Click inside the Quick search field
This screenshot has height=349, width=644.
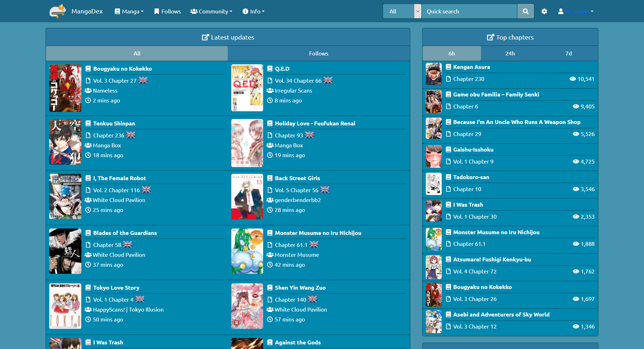pos(469,11)
